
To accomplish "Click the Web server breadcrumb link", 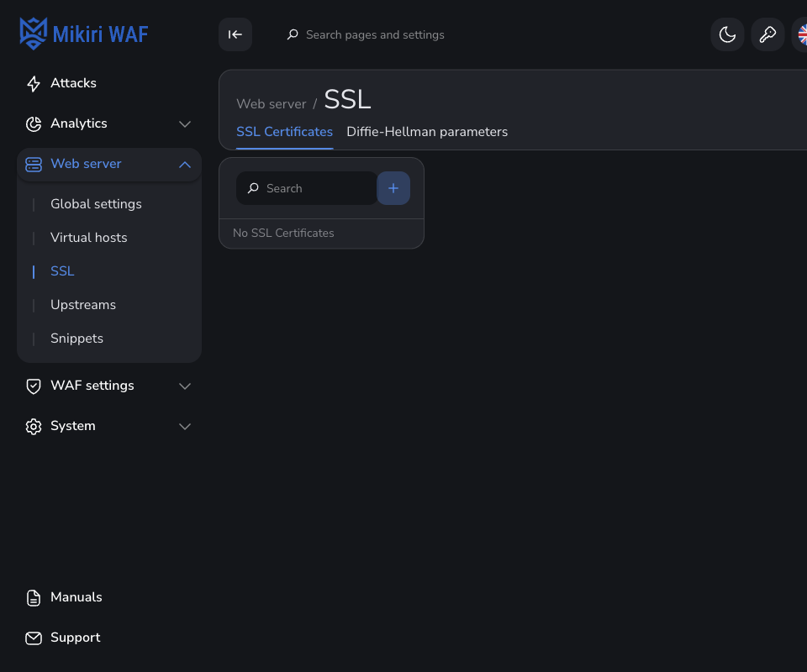I will [x=272, y=104].
